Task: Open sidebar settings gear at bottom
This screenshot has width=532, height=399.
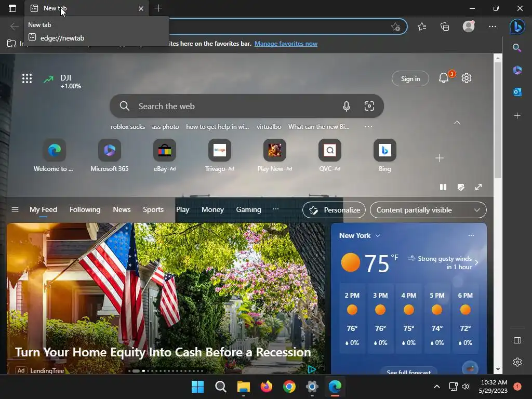Action: 517,362
